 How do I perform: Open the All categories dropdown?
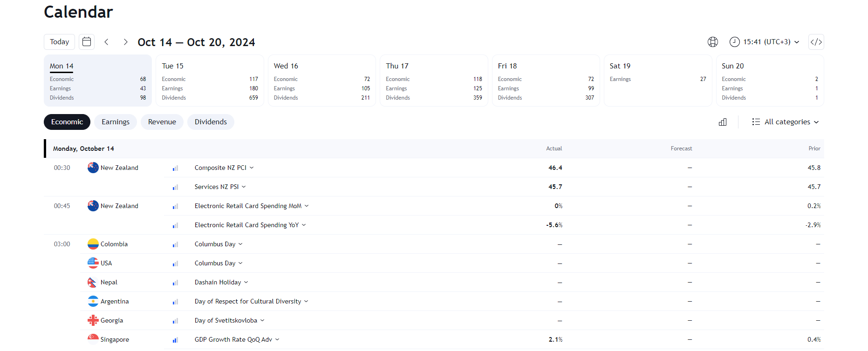pos(786,122)
